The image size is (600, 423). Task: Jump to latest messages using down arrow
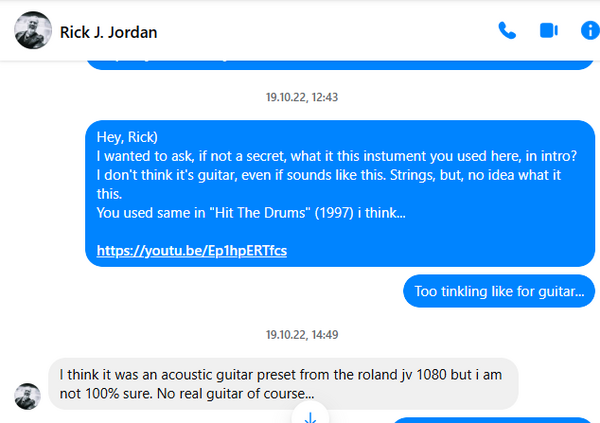(310, 415)
